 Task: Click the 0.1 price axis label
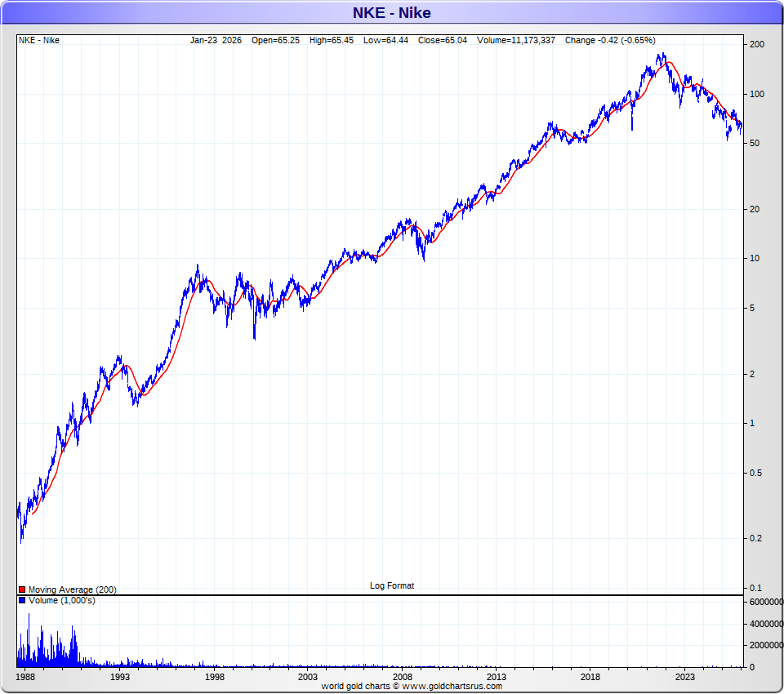(756, 588)
